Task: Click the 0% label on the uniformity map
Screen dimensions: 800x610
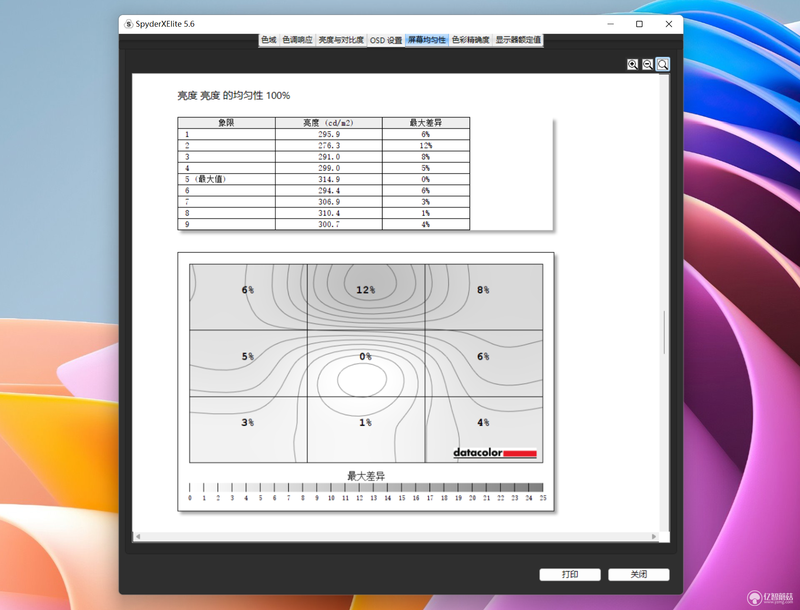Action: (x=365, y=356)
